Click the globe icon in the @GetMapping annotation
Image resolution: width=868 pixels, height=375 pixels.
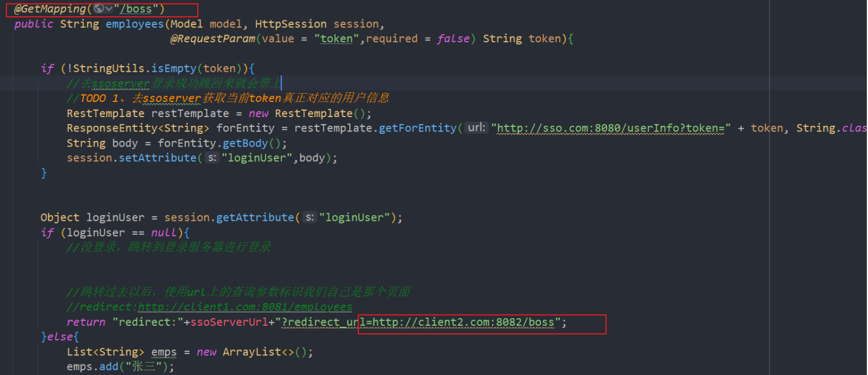tap(99, 9)
